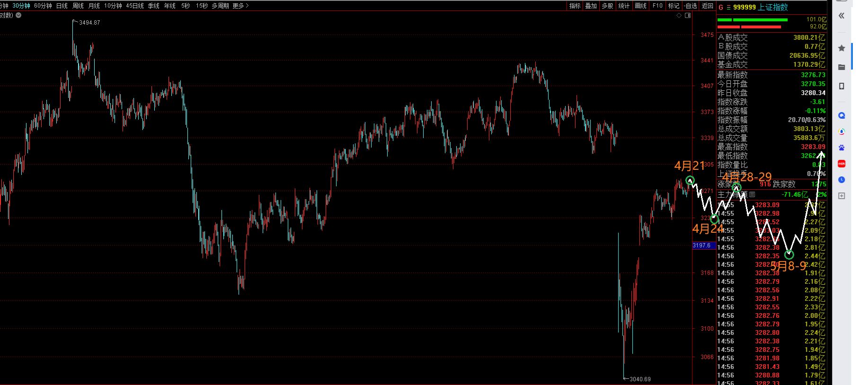Switch to 日线 daily chart

62,6
